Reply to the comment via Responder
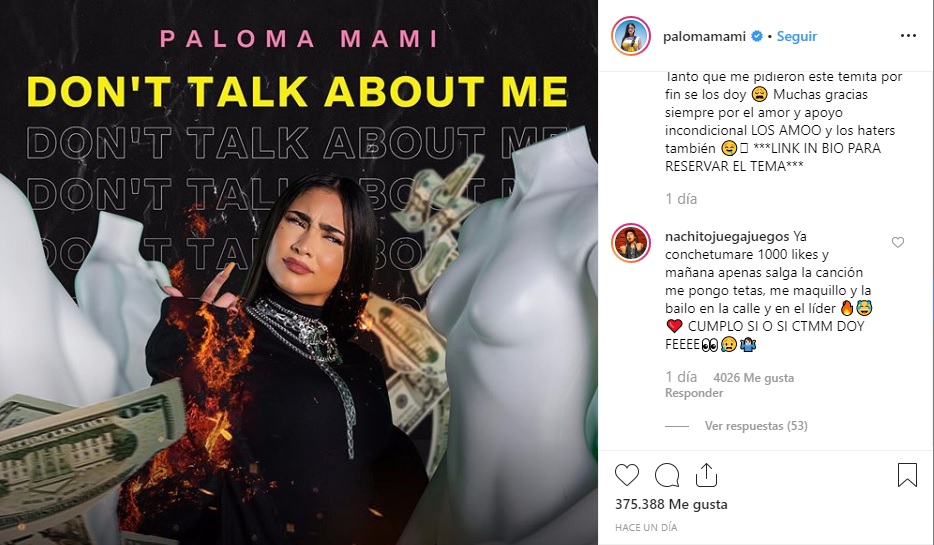This screenshot has height=545, width=934. [694, 393]
